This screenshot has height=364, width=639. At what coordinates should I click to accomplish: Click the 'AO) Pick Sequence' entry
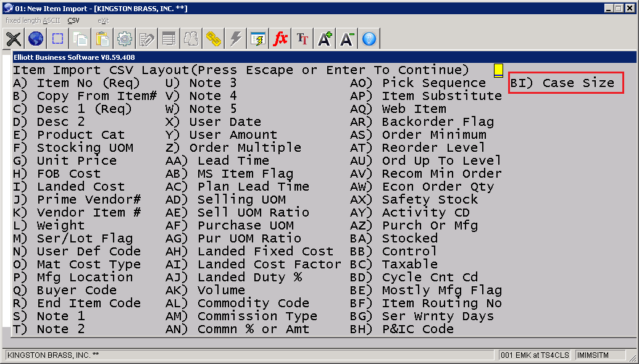(x=418, y=83)
